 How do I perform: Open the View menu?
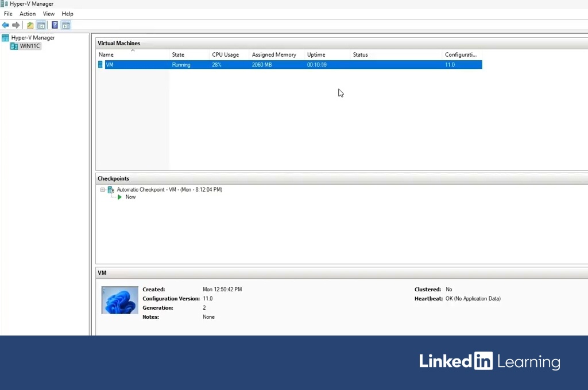(x=49, y=14)
